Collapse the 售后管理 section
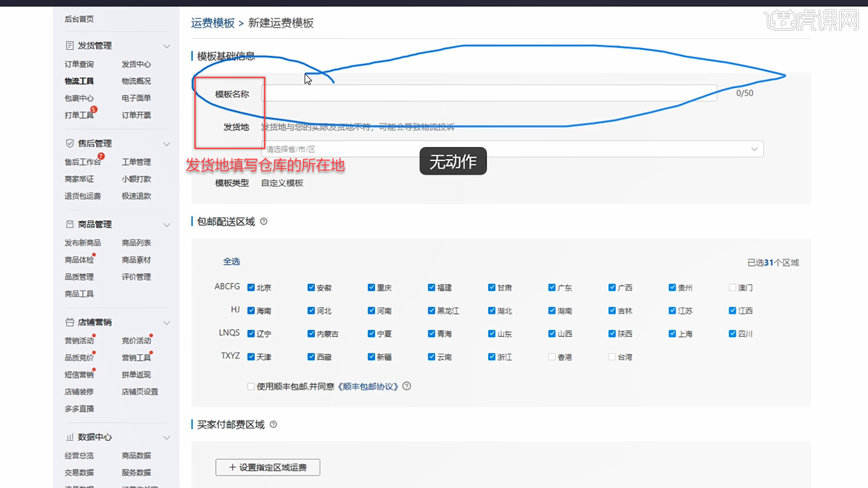Screen dimensions: 868x488 pyautogui.click(x=167, y=144)
